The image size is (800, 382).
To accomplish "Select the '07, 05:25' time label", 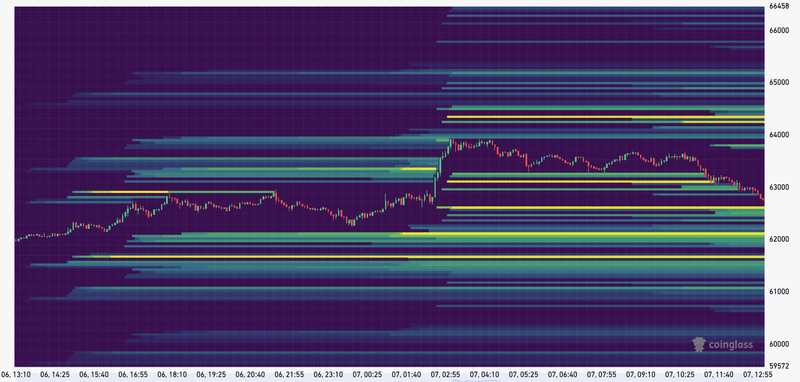I will coord(524,375).
